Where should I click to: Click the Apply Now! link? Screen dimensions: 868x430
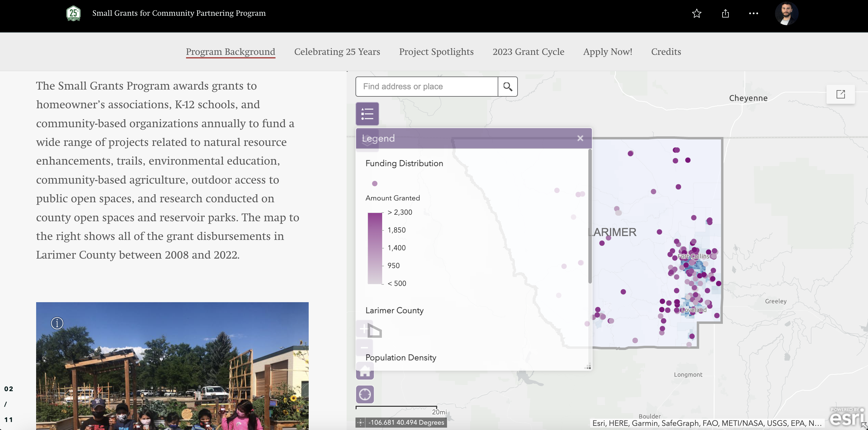[607, 52]
